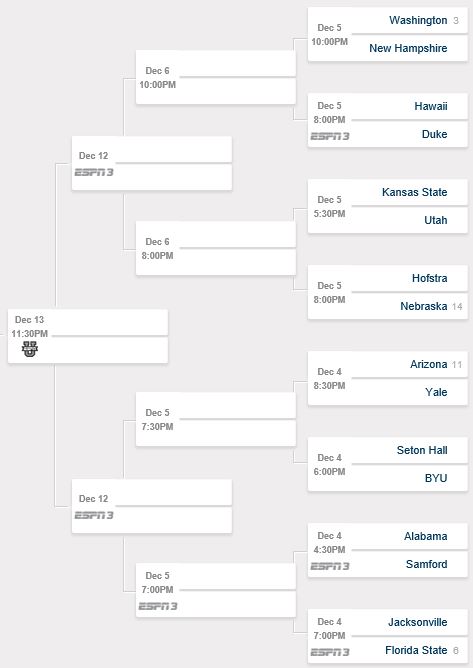Screen dimensions: 473x668
Task: Click the Hofstra team name
Action: (430, 278)
